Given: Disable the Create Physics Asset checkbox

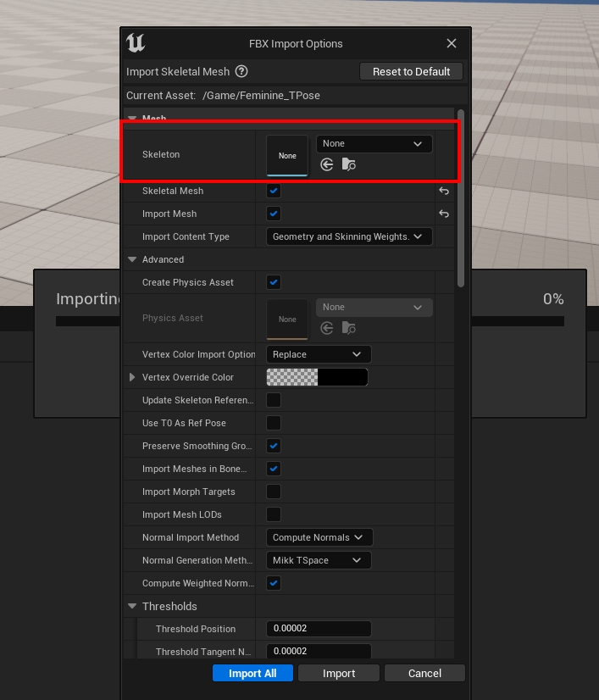Looking at the screenshot, I should click(274, 282).
